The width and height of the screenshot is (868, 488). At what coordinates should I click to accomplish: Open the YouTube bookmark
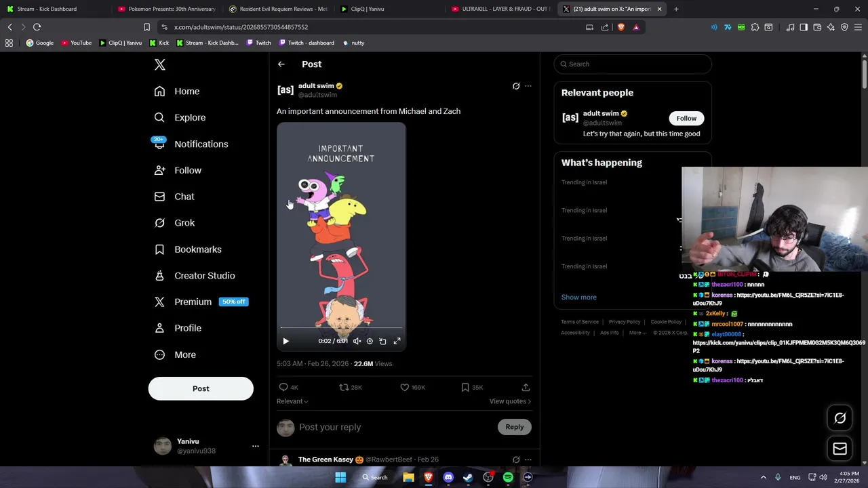(76, 43)
